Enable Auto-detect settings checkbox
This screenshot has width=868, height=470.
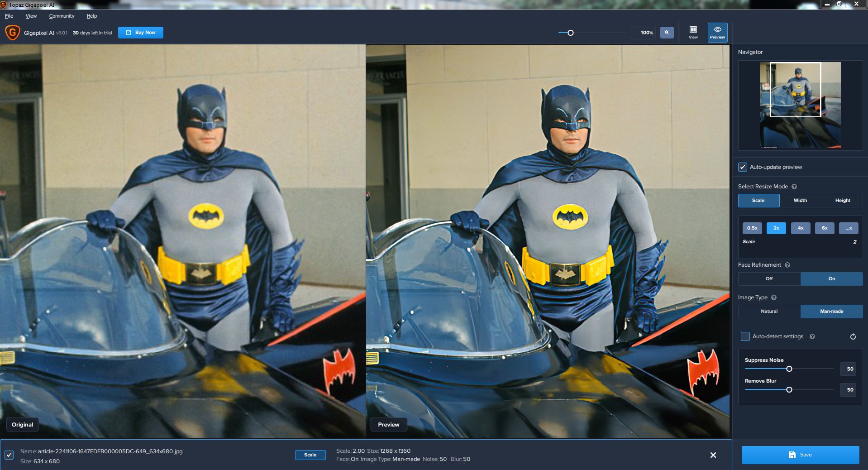745,336
